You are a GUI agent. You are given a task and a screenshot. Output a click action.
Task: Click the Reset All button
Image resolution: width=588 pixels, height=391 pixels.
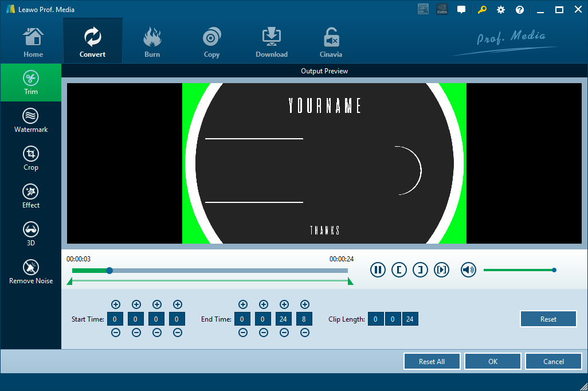(432, 362)
